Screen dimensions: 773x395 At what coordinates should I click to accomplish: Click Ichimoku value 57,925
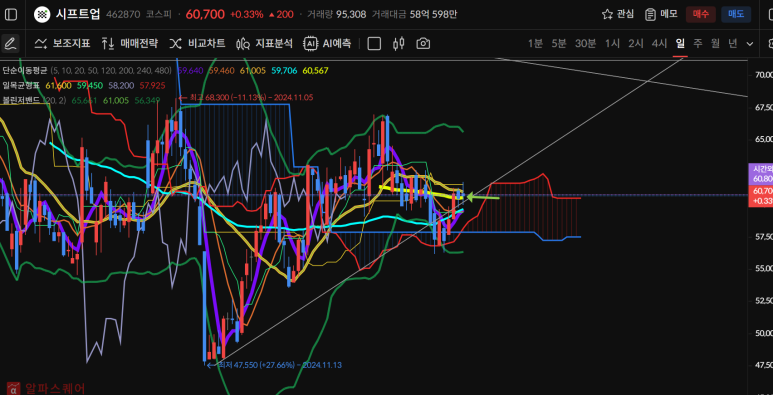pos(152,85)
